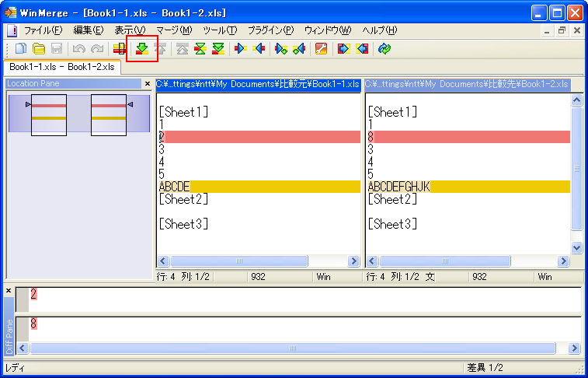The image size is (588, 378).
Task: Click the 差異 1/2 status bar entry
Action: 485,367
